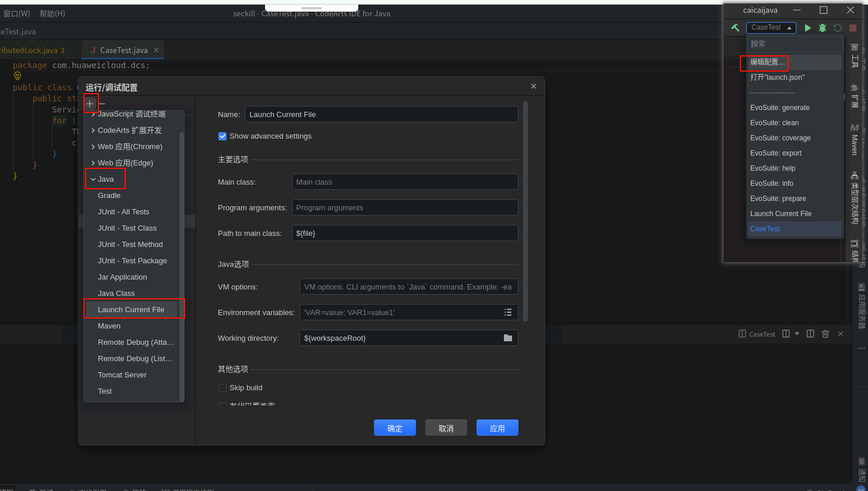
Task: Open the split terminal dropdown arrow
Action: point(797,334)
